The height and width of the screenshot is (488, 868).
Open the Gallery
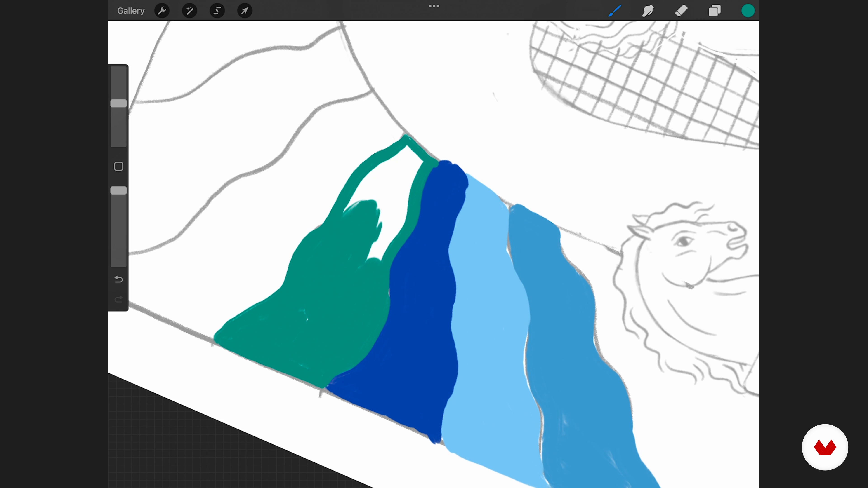click(131, 11)
